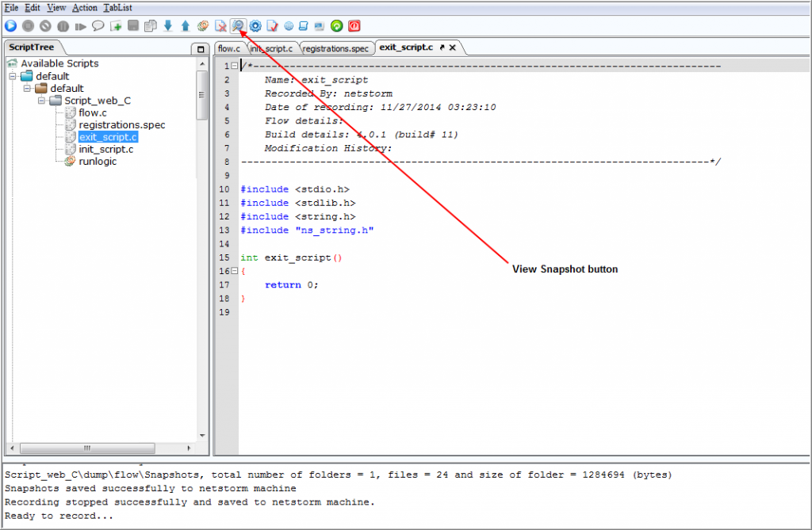Click the red power/exit icon
This screenshot has width=812, height=530.
(354, 26)
